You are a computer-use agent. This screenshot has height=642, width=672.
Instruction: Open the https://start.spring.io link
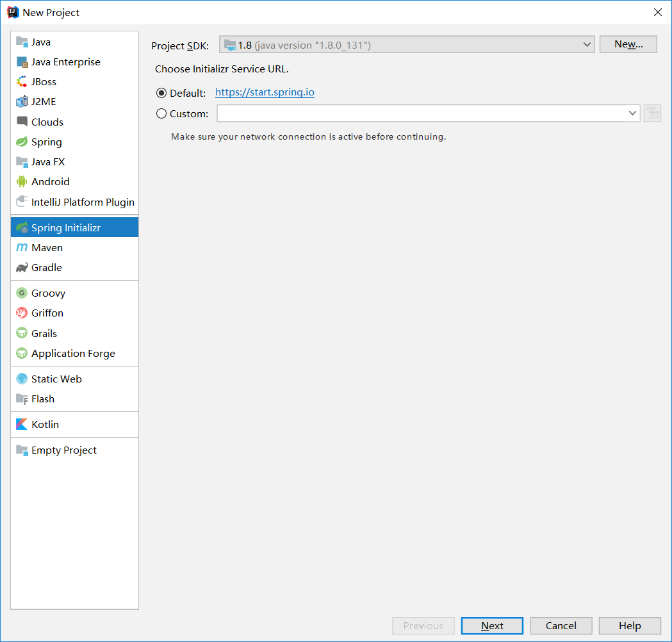coord(265,92)
